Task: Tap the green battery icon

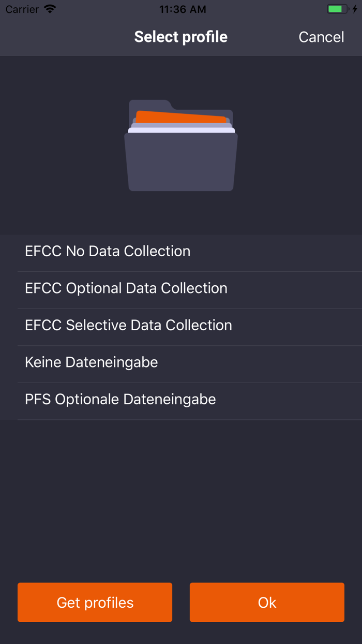Action: pyautogui.click(x=337, y=9)
